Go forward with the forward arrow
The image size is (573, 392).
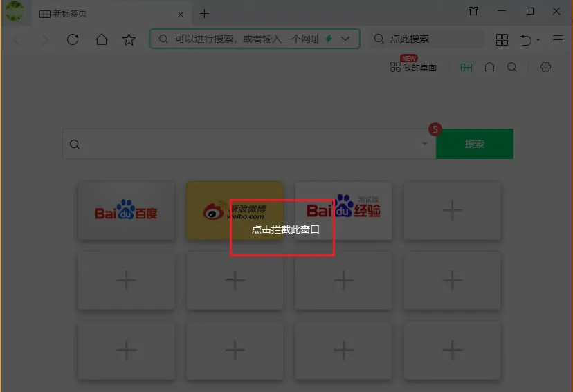pyautogui.click(x=44, y=39)
